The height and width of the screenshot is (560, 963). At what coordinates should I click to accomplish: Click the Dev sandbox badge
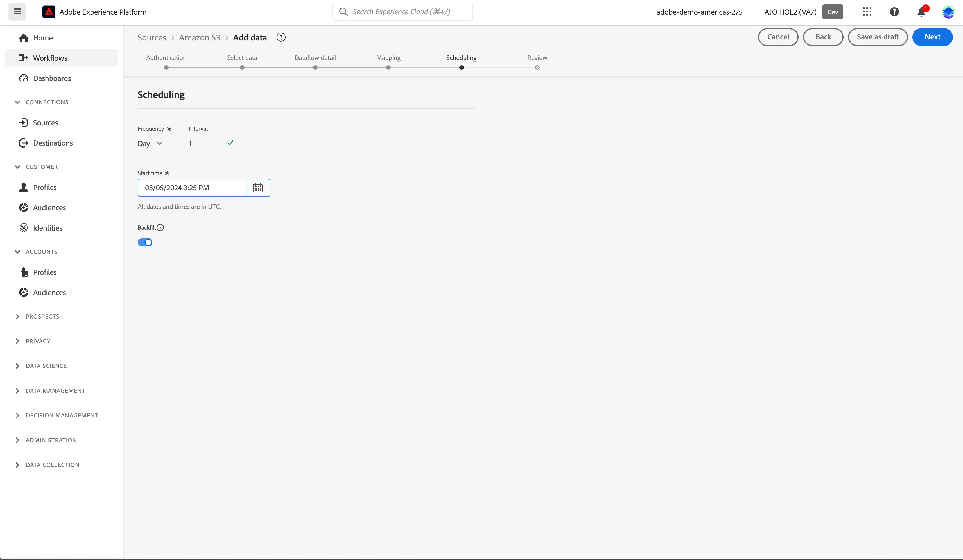(x=833, y=12)
